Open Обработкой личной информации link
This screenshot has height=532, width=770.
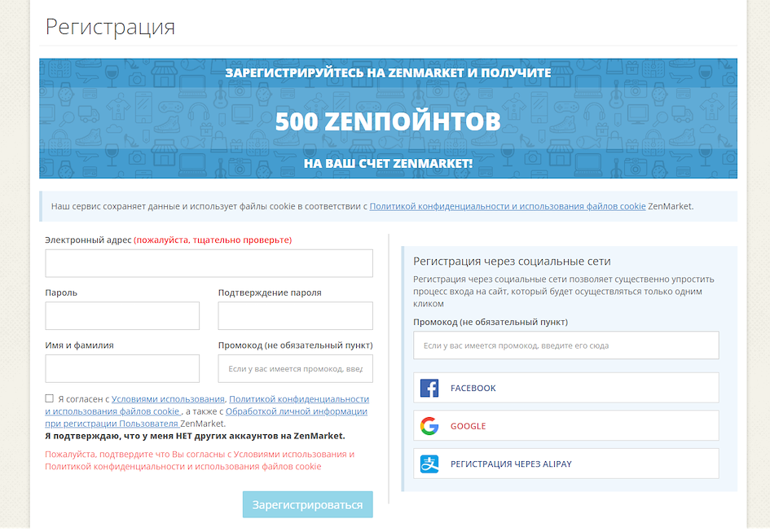[x=296, y=411]
